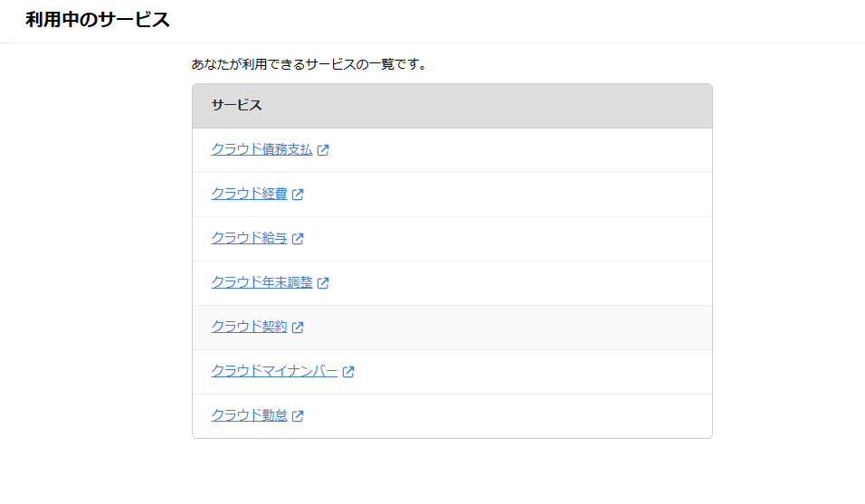
Task: Click the 利用中のサービス page heading
Action: [x=98, y=20]
